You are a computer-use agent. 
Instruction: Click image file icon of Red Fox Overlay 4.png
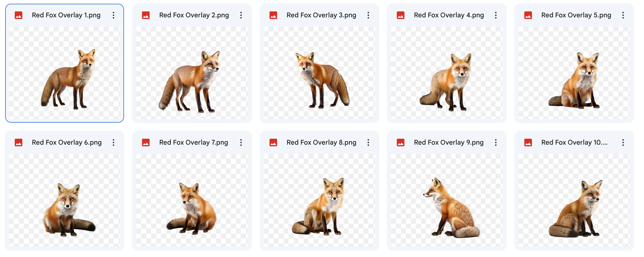pos(401,15)
